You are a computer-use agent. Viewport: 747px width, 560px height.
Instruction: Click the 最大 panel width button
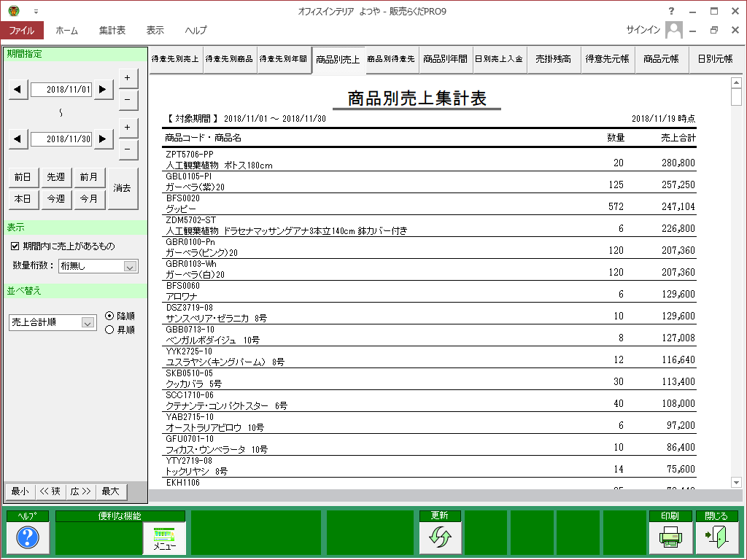coord(111,491)
